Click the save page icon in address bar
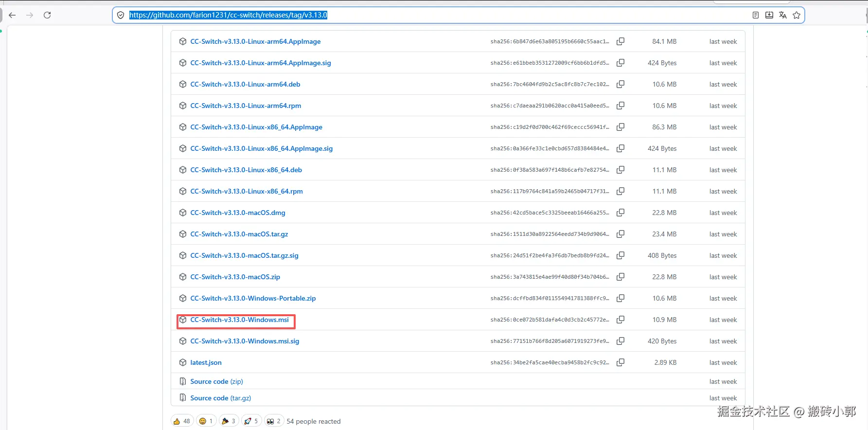The height and width of the screenshot is (430, 868). [769, 15]
